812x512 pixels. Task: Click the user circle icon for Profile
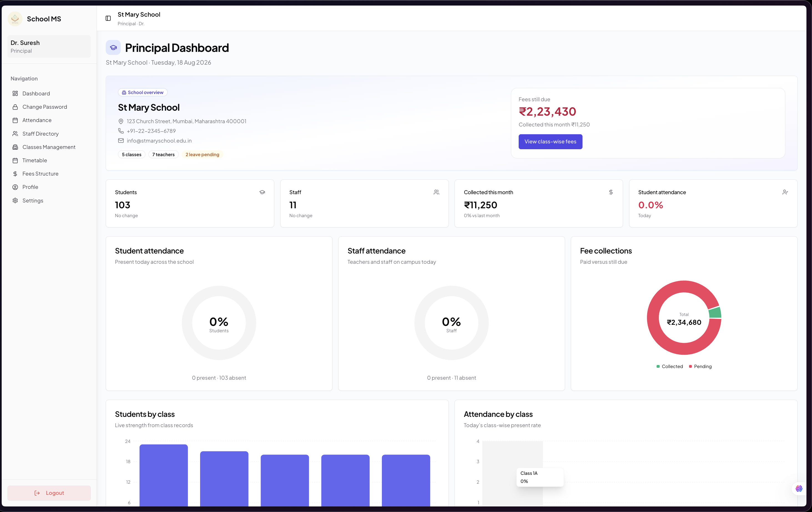(15, 187)
